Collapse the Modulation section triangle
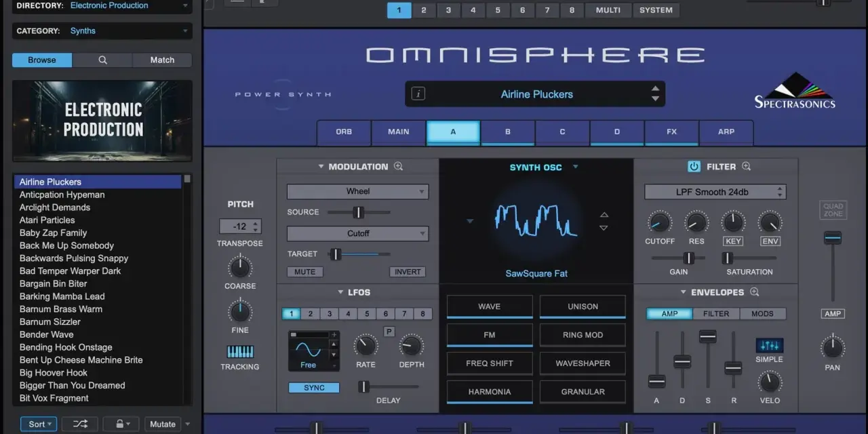868x434 pixels. [x=321, y=167]
